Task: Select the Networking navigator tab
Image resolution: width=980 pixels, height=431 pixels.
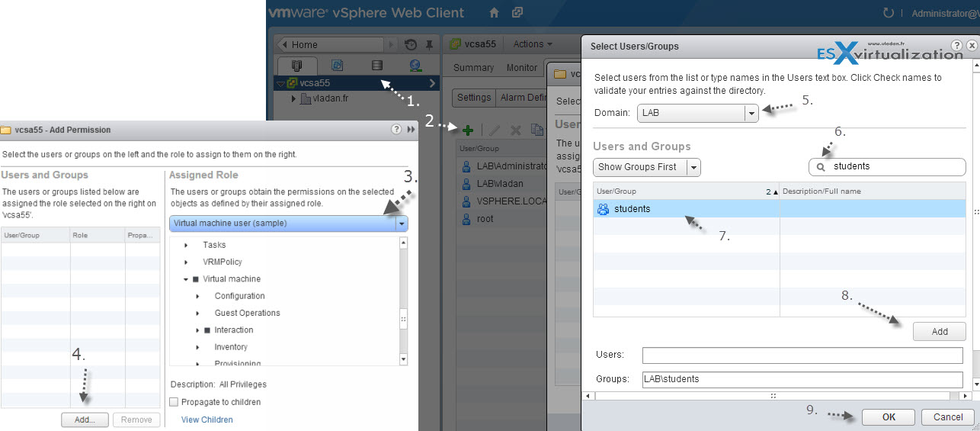Action: 415,66
